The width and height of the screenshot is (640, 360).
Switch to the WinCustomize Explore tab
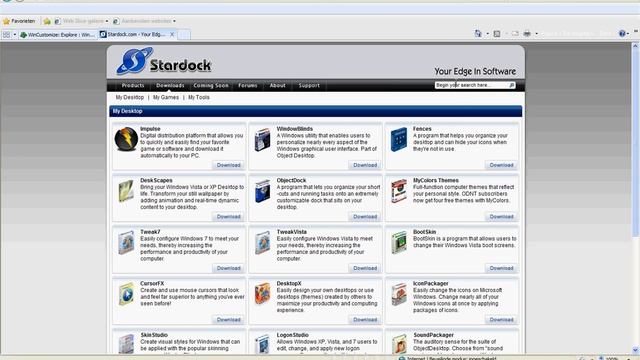click(x=58, y=35)
